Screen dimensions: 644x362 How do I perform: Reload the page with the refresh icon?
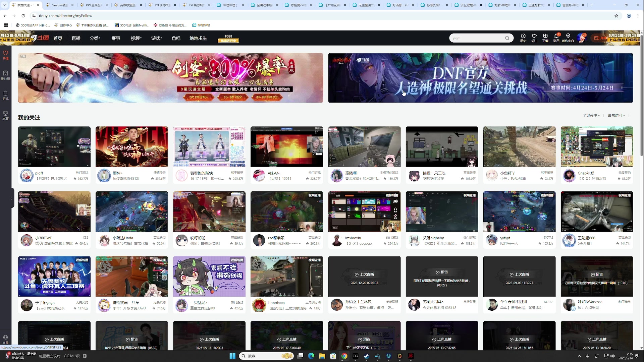coord(23,16)
